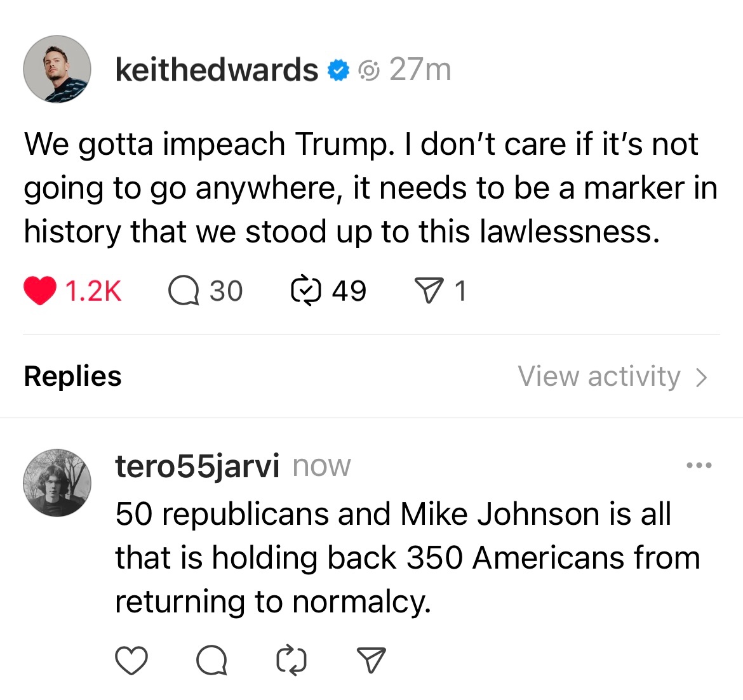Click the blue verified badge
This screenshot has width=743, height=700.
(338, 70)
